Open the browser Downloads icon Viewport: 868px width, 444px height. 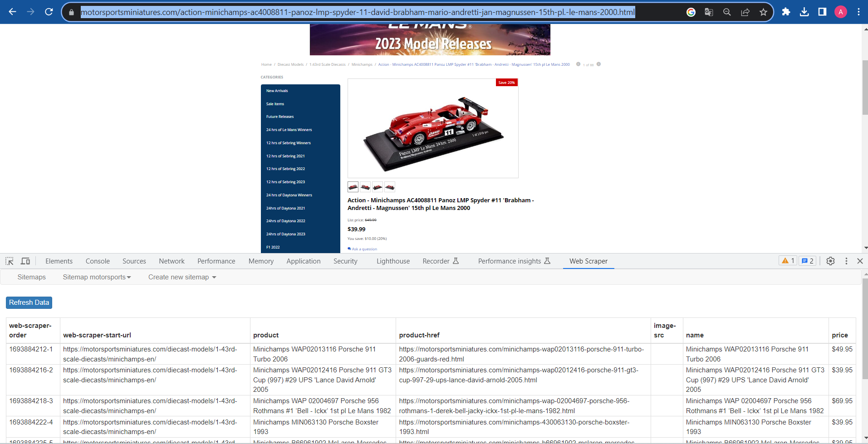[804, 12]
